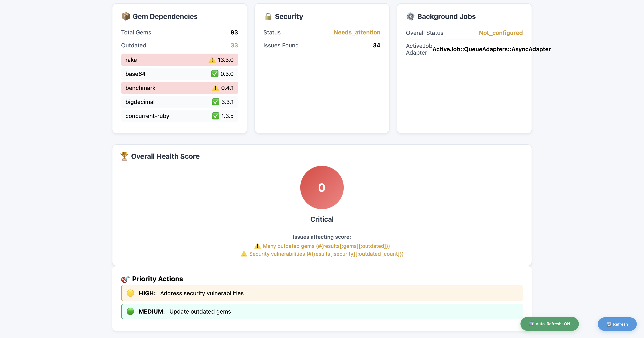This screenshot has width=644, height=338.
Task: Expand the Not_configured overall status
Action: tap(500, 33)
